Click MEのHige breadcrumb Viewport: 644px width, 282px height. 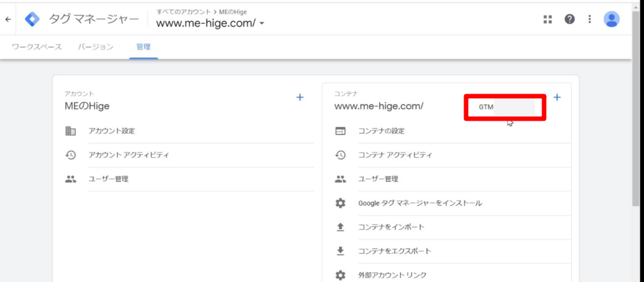click(233, 12)
